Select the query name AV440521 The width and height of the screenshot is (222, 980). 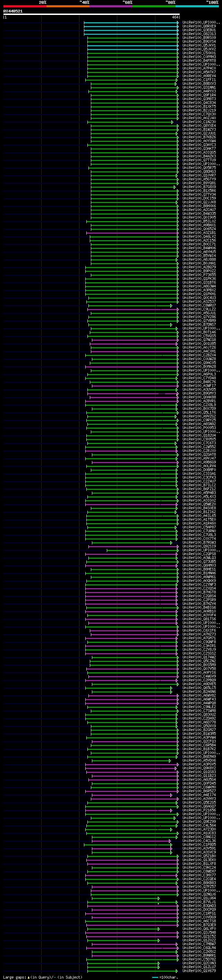[x=13, y=11]
